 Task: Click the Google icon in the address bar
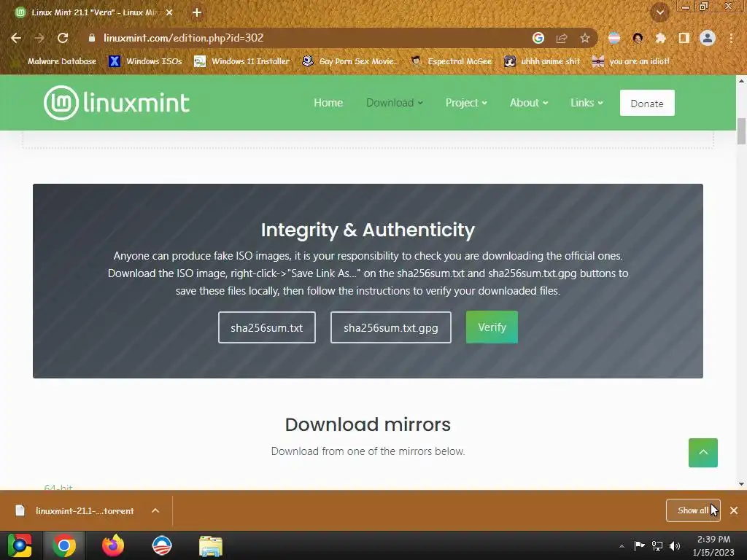tap(538, 38)
